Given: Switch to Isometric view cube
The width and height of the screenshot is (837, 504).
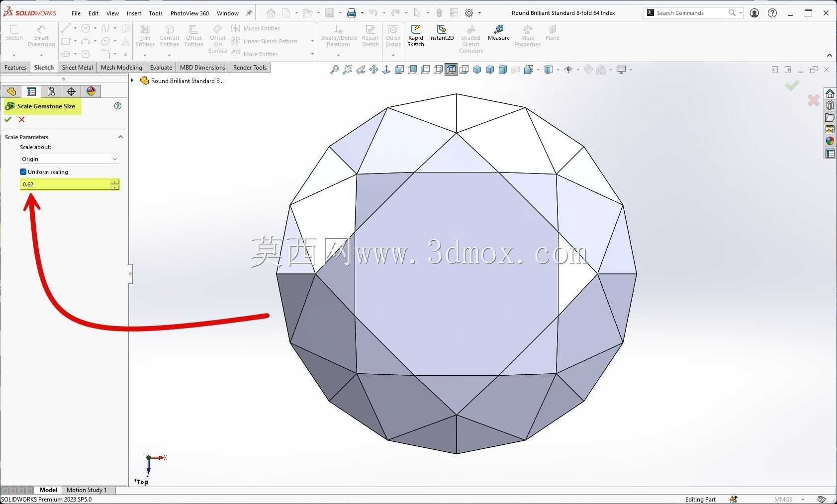Looking at the screenshot, I should 477,70.
